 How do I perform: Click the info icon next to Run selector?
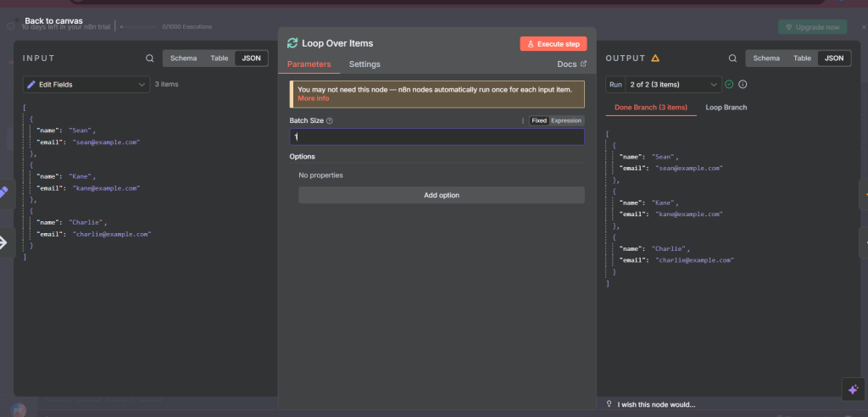pyautogui.click(x=743, y=85)
